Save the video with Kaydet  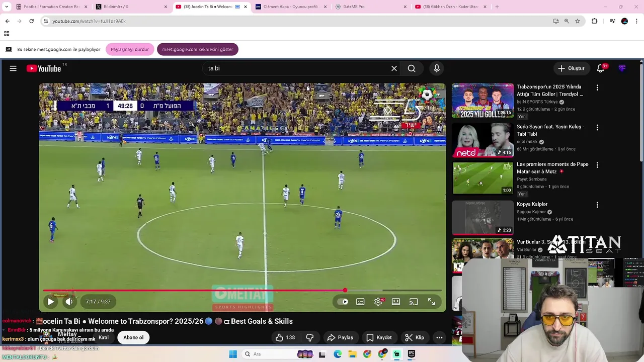pyautogui.click(x=379, y=337)
